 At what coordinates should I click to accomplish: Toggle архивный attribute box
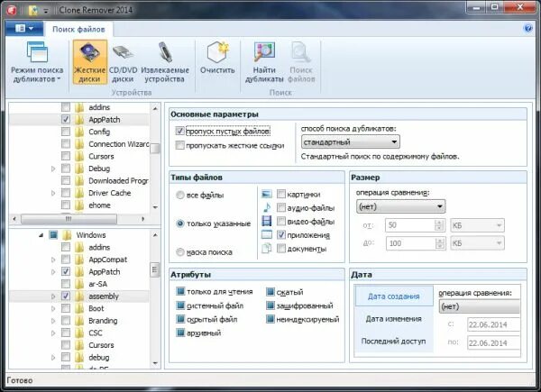pos(180,333)
